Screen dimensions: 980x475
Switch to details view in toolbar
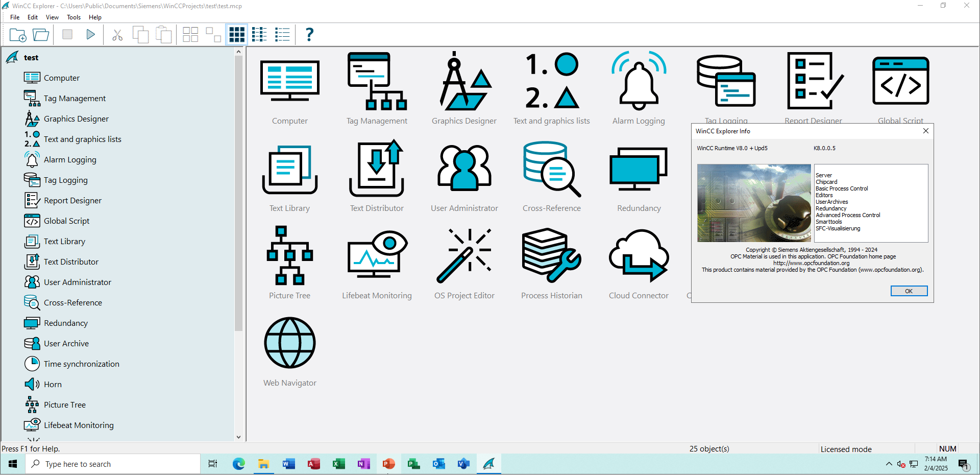coord(282,35)
